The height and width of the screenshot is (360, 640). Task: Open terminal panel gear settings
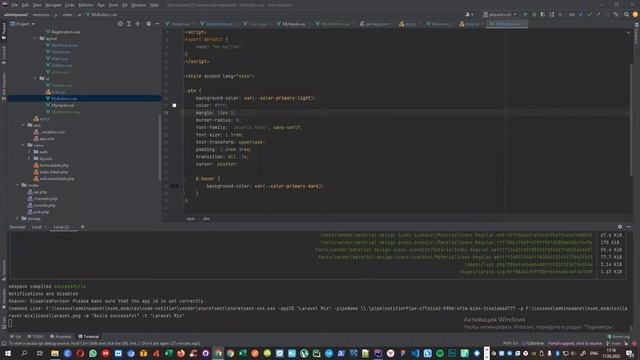click(620, 227)
